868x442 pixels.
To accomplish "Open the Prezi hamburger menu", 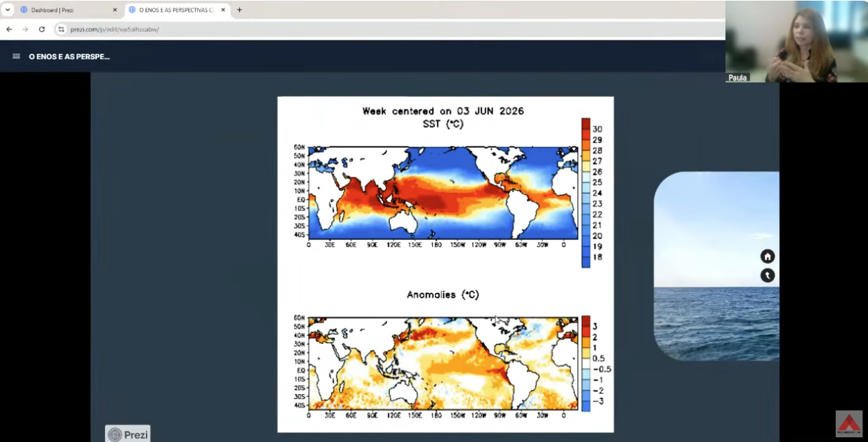I will tap(16, 56).
